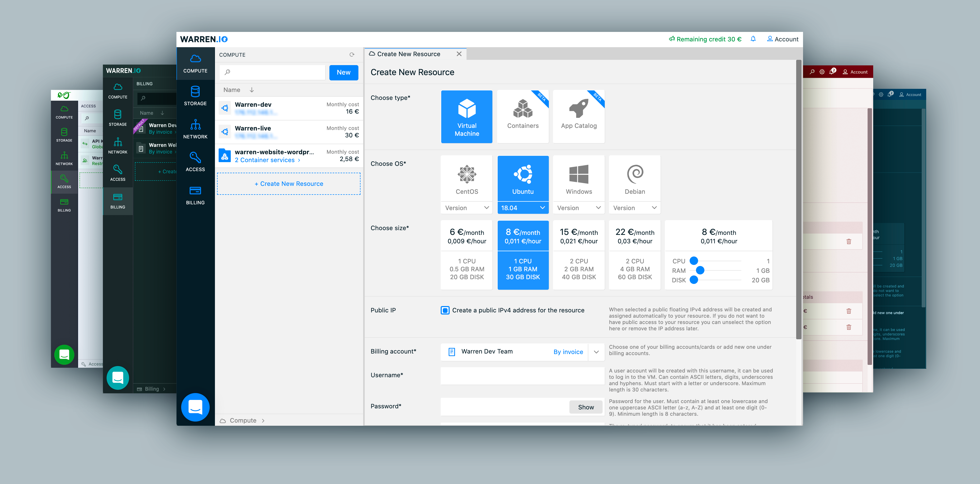Open Account menu in teal window

(x=910, y=94)
